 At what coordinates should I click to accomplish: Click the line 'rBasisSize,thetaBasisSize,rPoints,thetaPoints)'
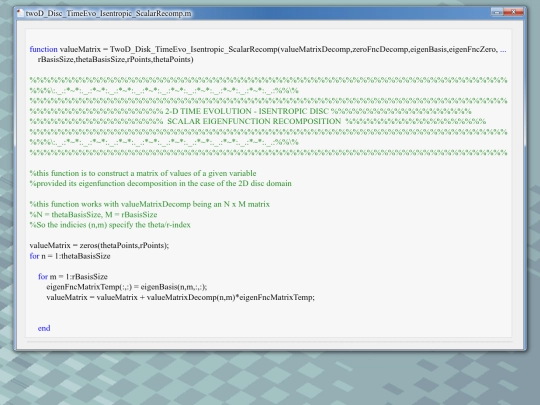point(115,60)
